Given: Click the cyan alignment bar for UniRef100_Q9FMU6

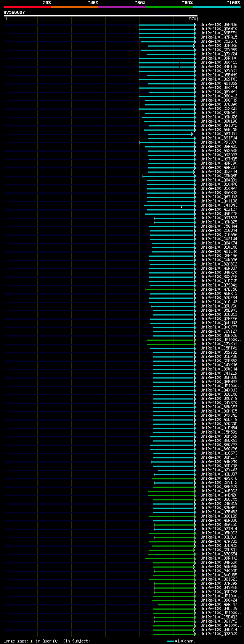Looking at the screenshot, I should [x=167, y=24].
